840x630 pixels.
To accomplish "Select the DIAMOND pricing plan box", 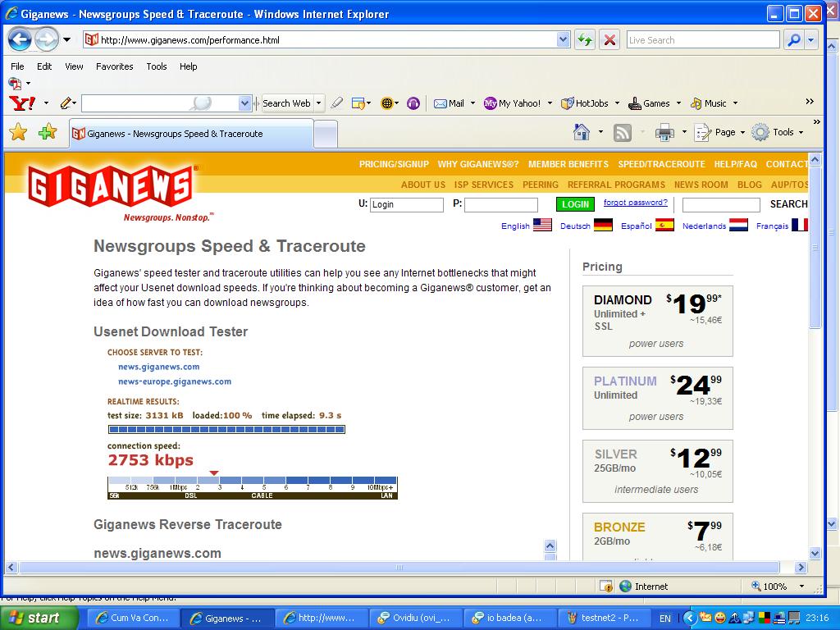I will 657,321.
